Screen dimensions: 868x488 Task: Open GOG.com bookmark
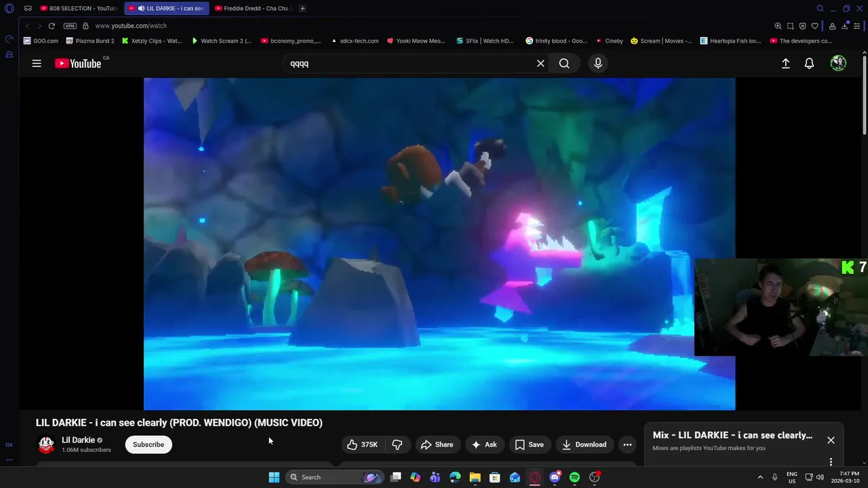point(41,41)
